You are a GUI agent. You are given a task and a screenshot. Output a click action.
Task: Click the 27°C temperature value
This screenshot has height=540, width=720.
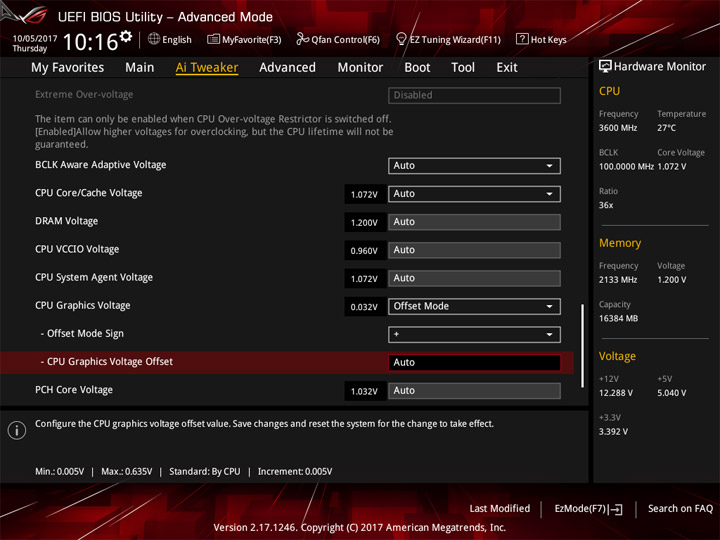click(666, 128)
